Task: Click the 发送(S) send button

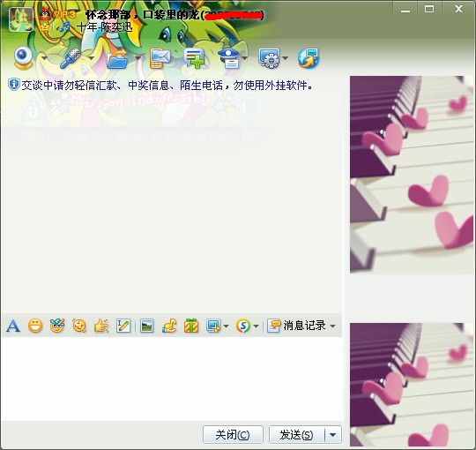Action: [x=296, y=434]
